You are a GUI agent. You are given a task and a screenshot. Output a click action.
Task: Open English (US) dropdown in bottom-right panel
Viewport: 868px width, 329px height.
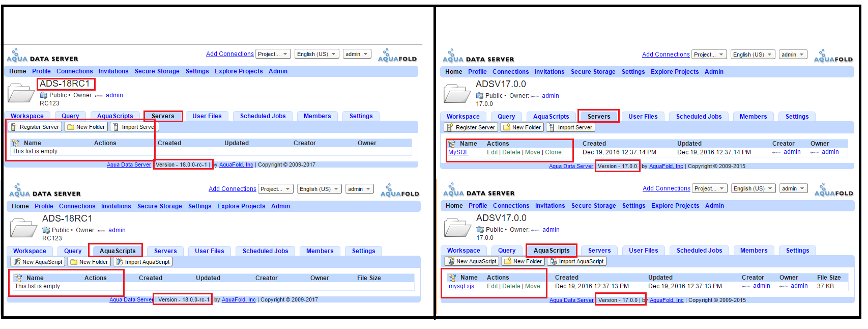click(754, 188)
